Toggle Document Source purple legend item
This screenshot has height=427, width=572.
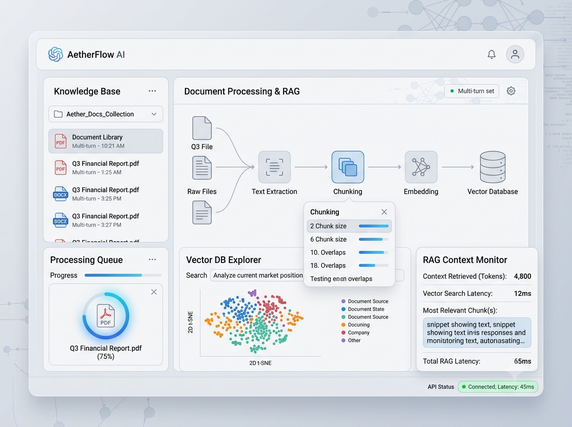(364, 301)
